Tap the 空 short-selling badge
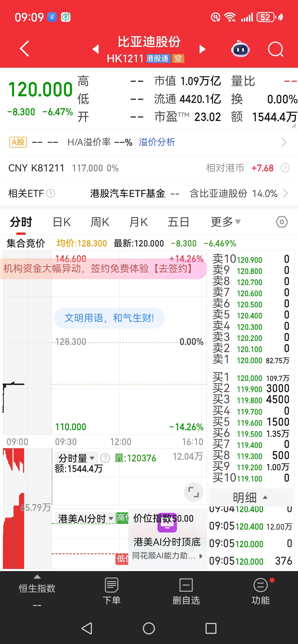 [178, 58]
